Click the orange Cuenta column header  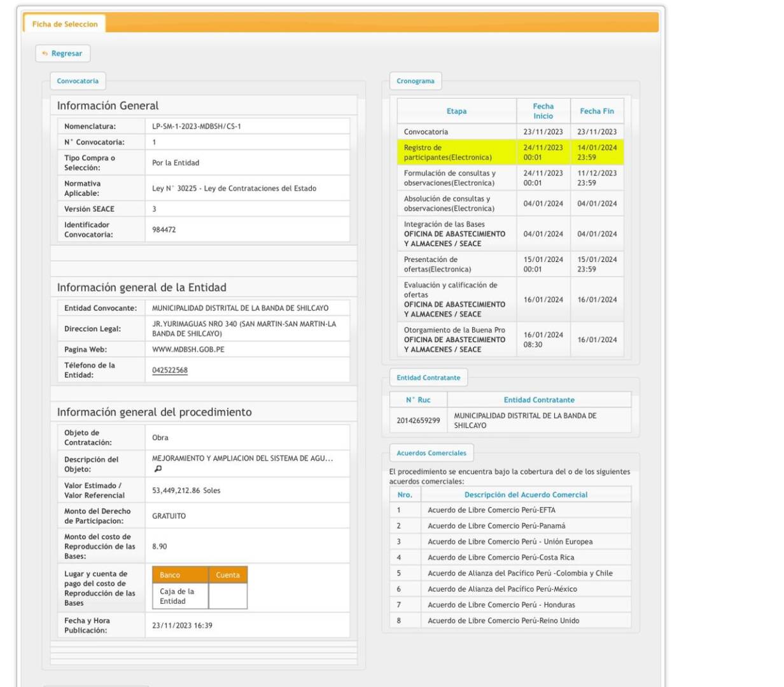tap(227, 575)
